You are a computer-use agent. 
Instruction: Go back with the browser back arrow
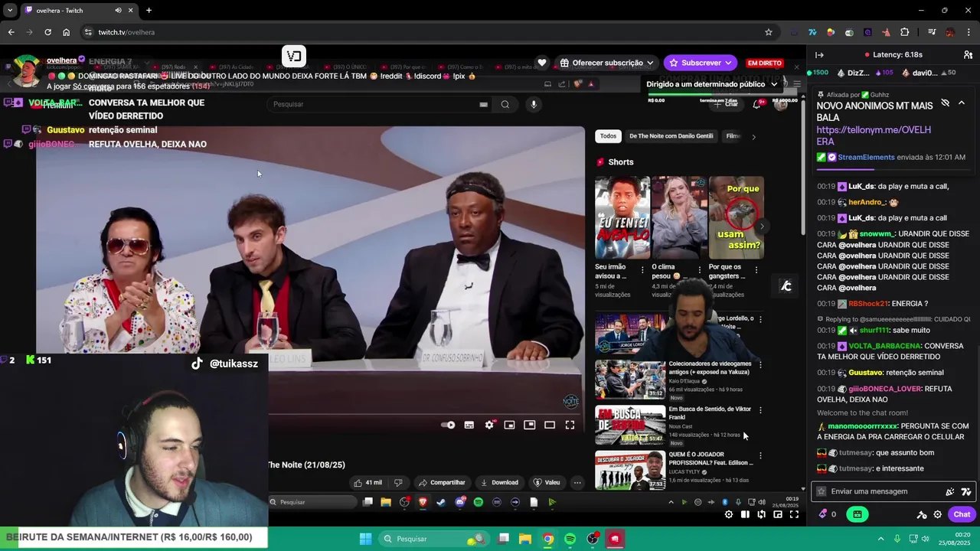(11, 32)
